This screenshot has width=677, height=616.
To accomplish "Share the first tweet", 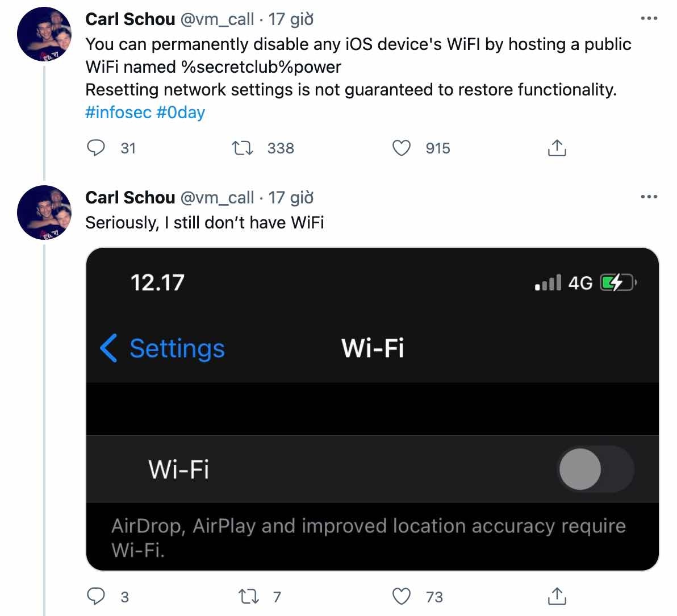I will click(557, 148).
